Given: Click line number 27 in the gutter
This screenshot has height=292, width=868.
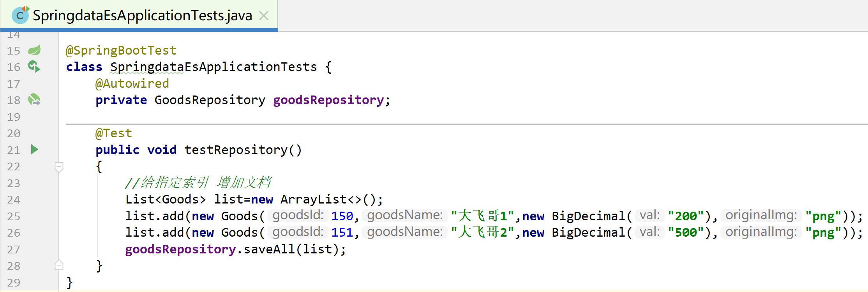Looking at the screenshot, I should [14, 249].
